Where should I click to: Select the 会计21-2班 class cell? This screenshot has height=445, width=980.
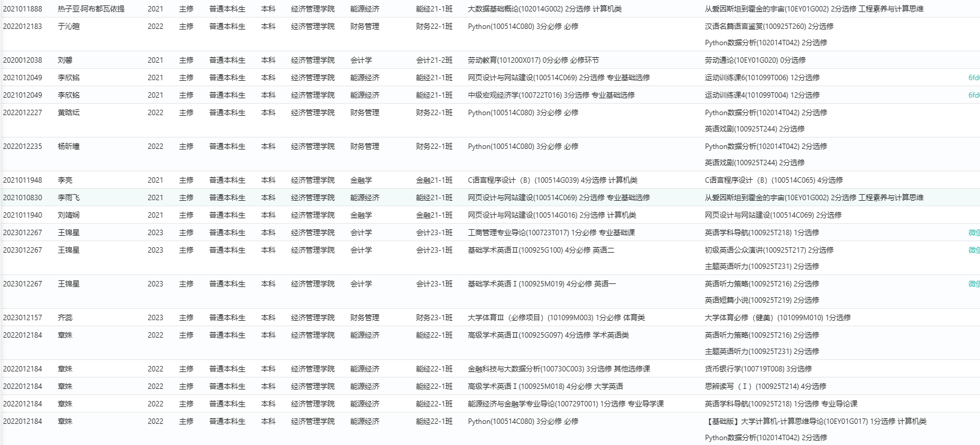click(x=434, y=60)
